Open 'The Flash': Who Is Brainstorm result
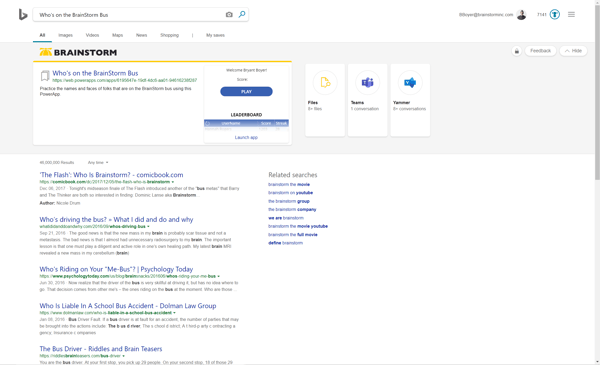This screenshot has width=600, height=365. [111, 175]
